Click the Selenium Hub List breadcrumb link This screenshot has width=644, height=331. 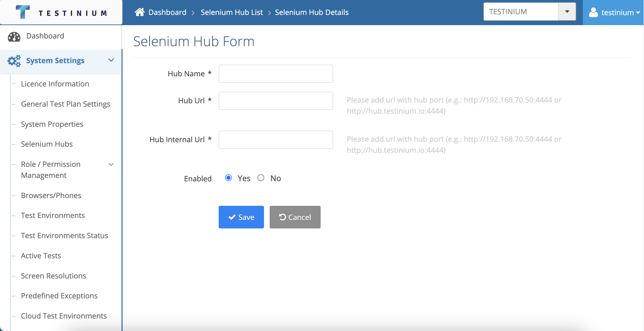click(x=232, y=12)
